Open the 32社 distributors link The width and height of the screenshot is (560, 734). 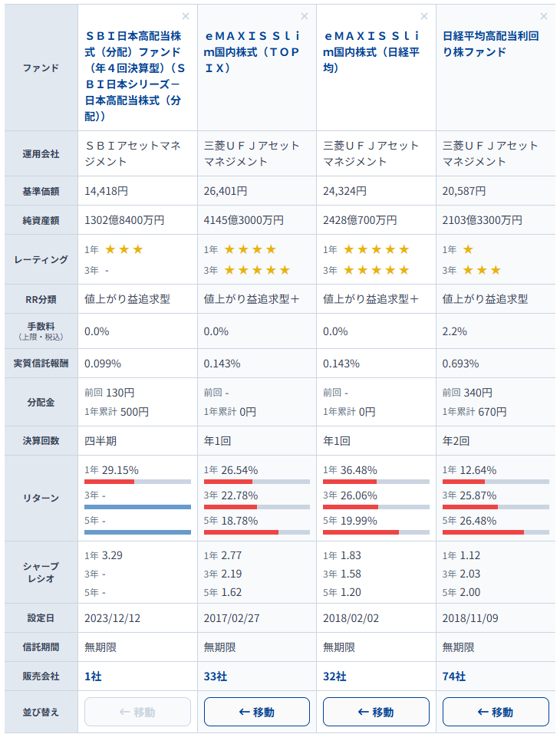click(334, 676)
